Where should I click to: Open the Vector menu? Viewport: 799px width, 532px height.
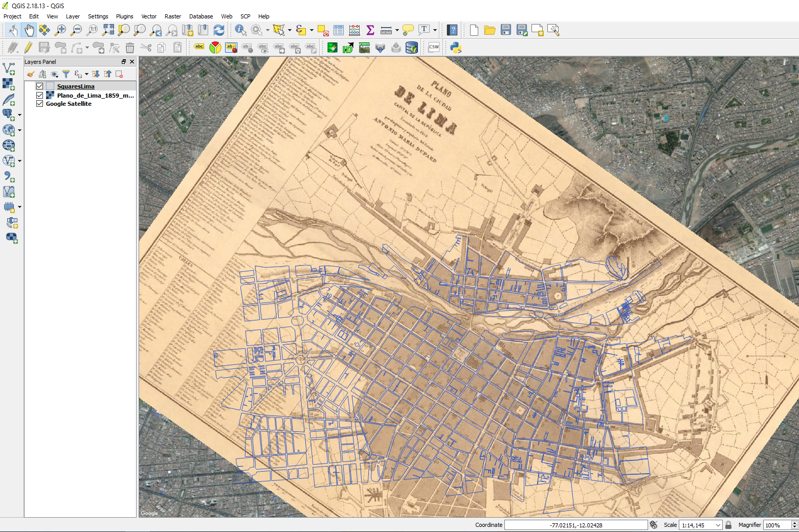[149, 16]
